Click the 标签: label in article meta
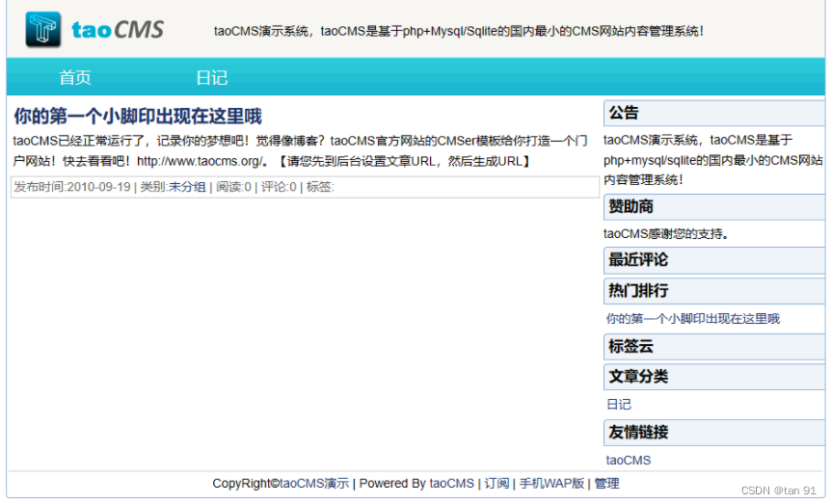This screenshot has height=504, width=831. (320, 187)
